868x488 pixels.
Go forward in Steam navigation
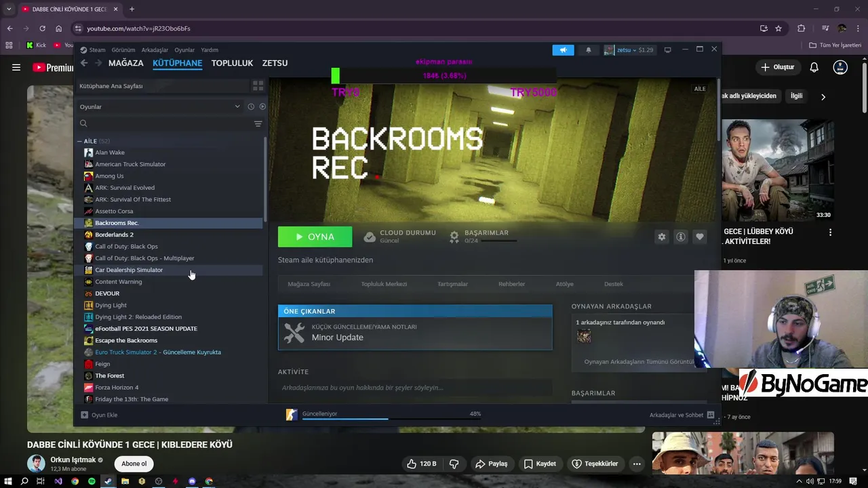click(x=98, y=63)
